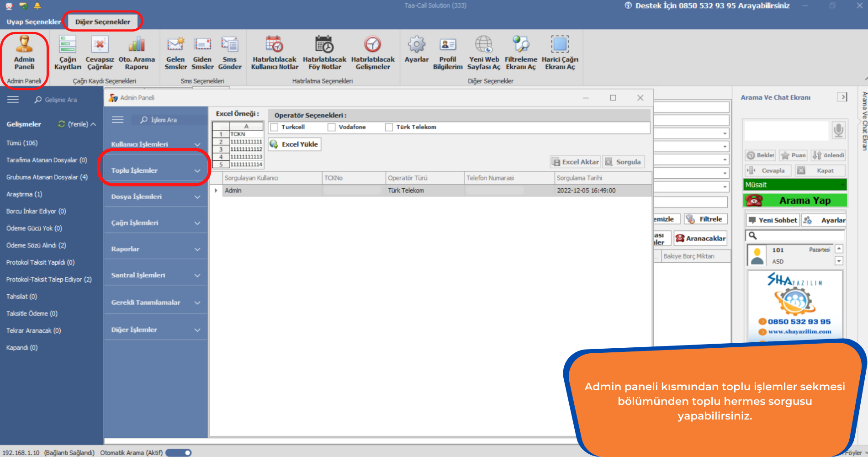This screenshot has height=457, width=868.
Task: Click the Beklet hold button
Action: point(761,155)
